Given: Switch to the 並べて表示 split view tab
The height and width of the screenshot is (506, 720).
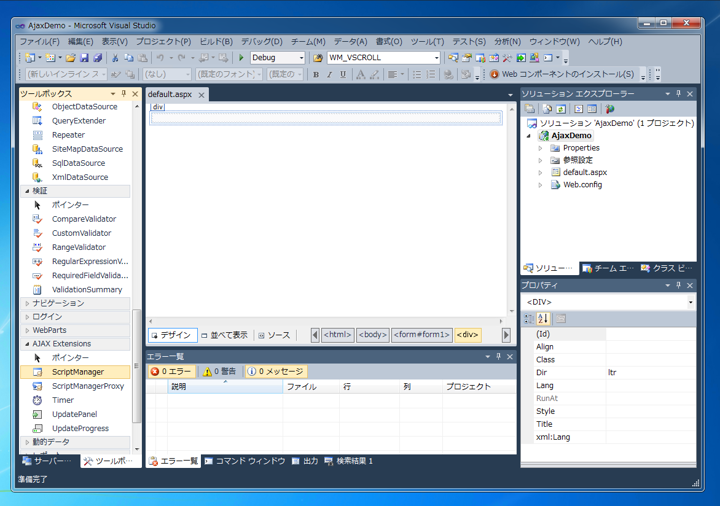Looking at the screenshot, I should [x=224, y=335].
